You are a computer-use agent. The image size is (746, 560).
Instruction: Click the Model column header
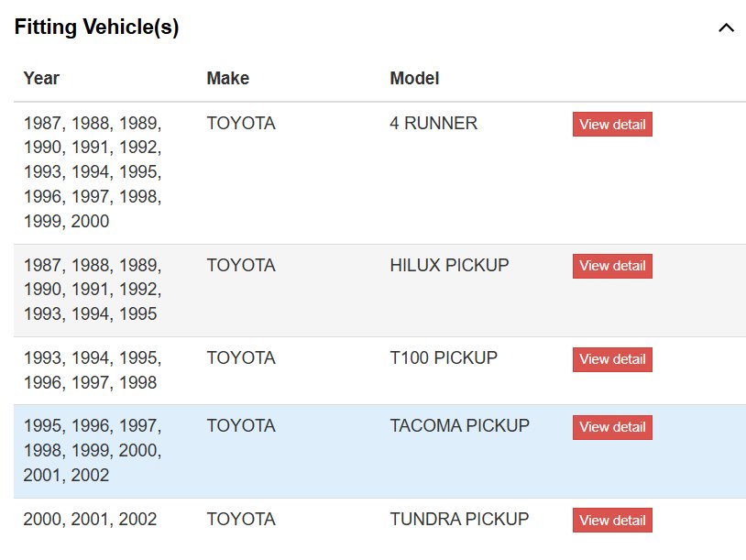pyautogui.click(x=414, y=78)
